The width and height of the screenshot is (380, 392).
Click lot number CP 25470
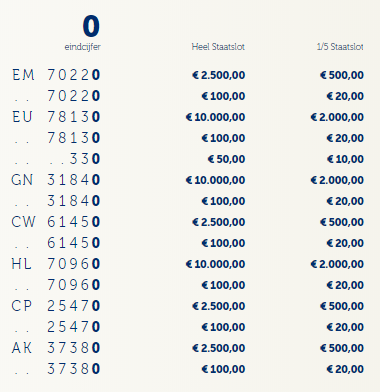56,306
